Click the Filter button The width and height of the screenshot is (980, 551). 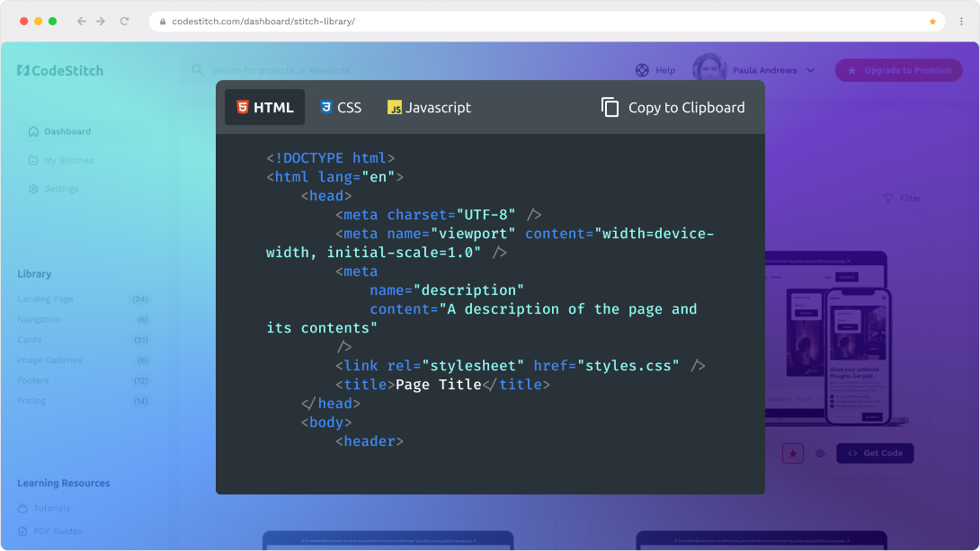902,199
